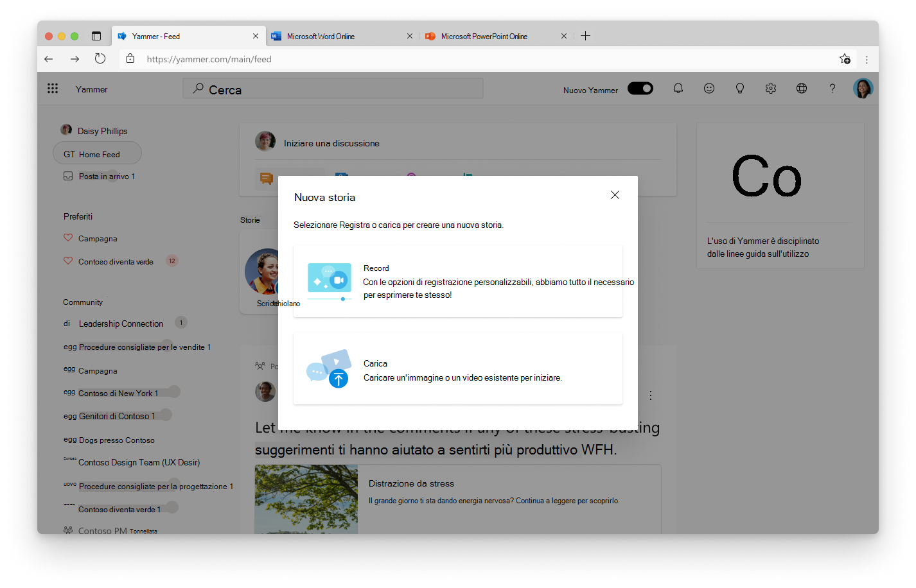
Task: Open the feedback smiley icon
Action: click(709, 89)
